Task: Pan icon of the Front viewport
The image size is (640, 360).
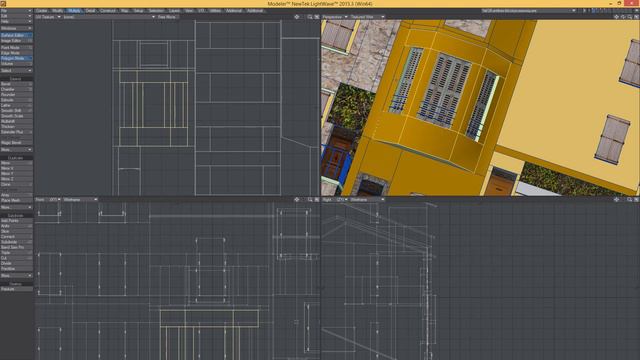Action: [297, 200]
